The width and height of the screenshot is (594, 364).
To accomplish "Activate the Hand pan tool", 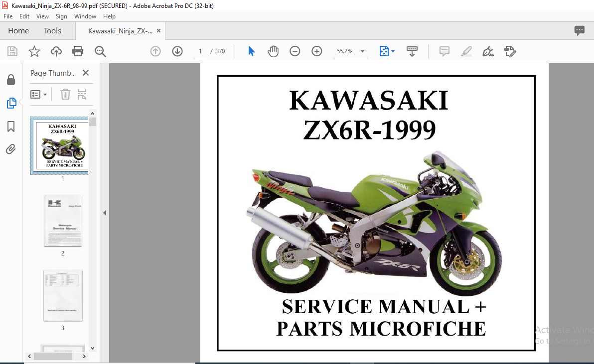I will [x=273, y=51].
